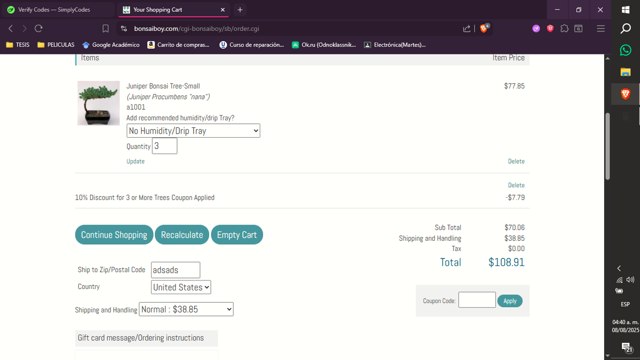
Task: Click the page vertical scrollbar thumb
Action: click(607, 146)
